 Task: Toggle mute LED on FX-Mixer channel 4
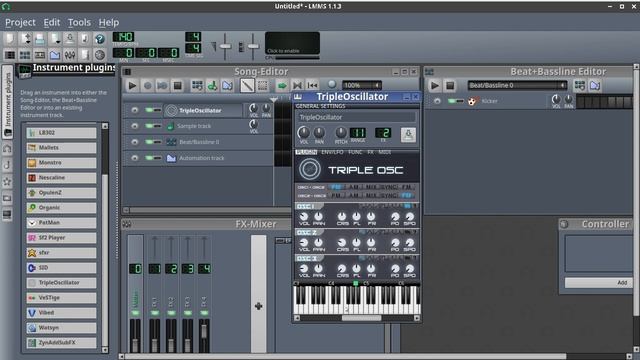[204, 313]
